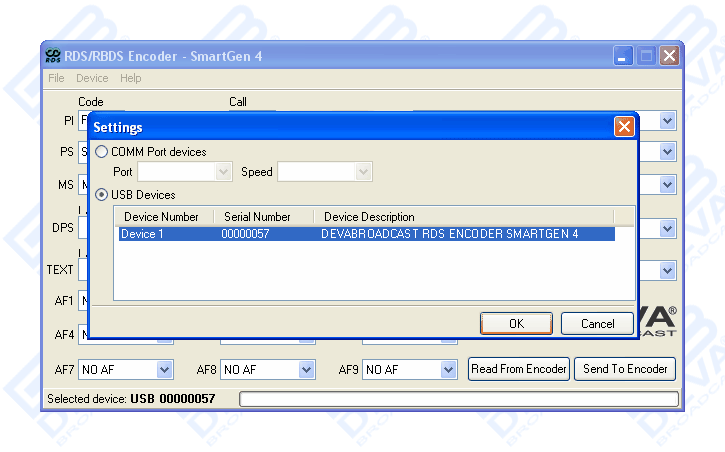Expand the AF7 dropdown list

(x=165, y=369)
